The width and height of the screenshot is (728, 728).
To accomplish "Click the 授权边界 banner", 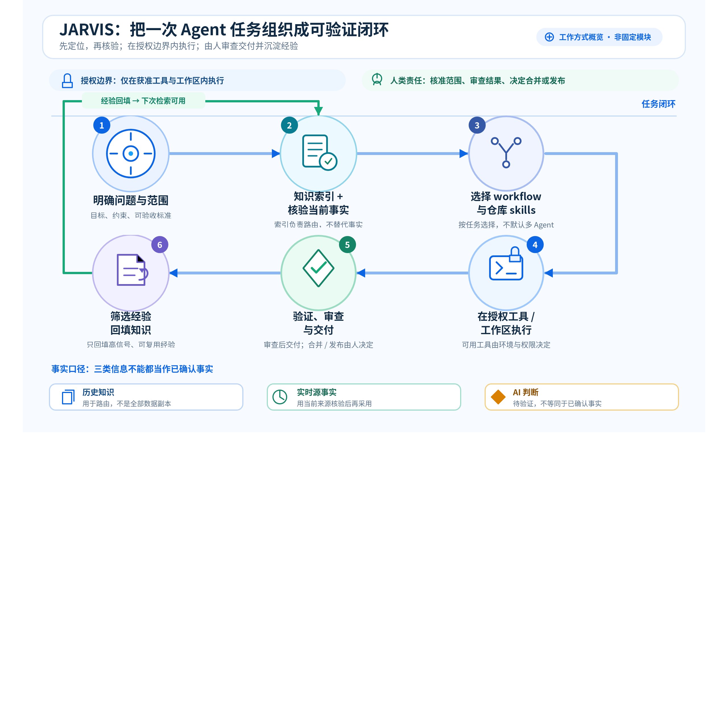I will (x=197, y=80).
